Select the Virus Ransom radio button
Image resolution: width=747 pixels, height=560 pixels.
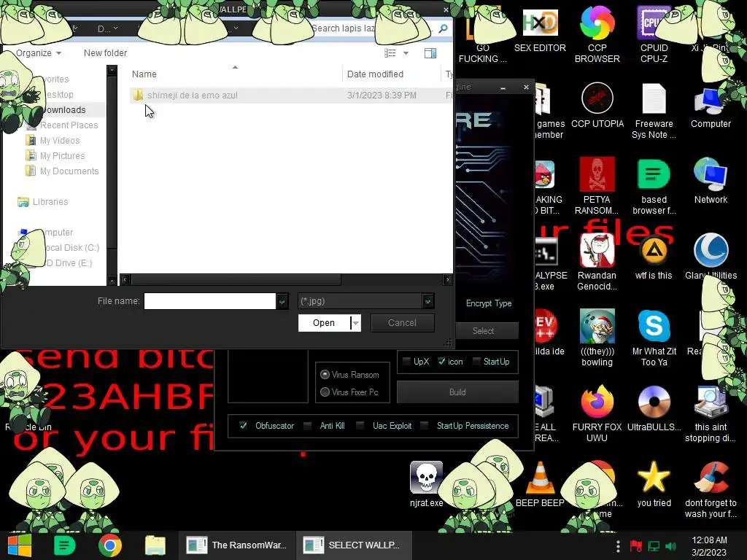pyautogui.click(x=325, y=375)
